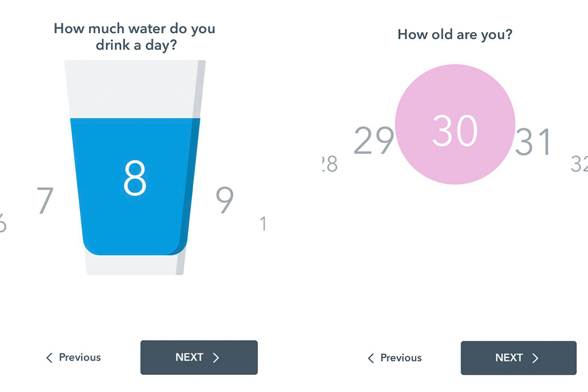The image size is (588, 392).
Task: Click the right chevron in water-screen NEXT button
Action: (x=216, y=358)
